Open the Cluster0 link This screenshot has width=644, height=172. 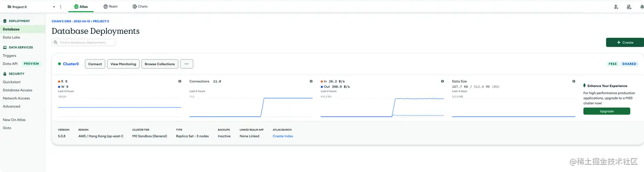[x=71, y=64]
